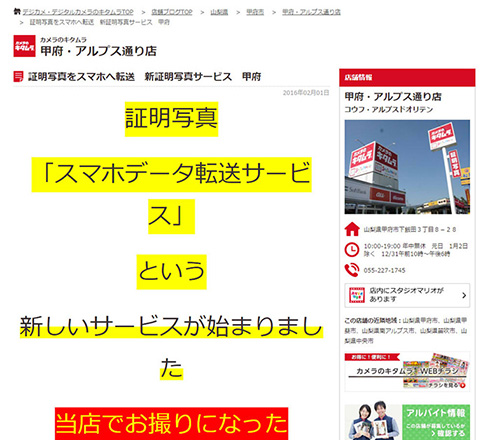The width and height of the screenshot is (490, 440).
Task: Click the 店舗情報 sidebar header
Action: point(407,78)
